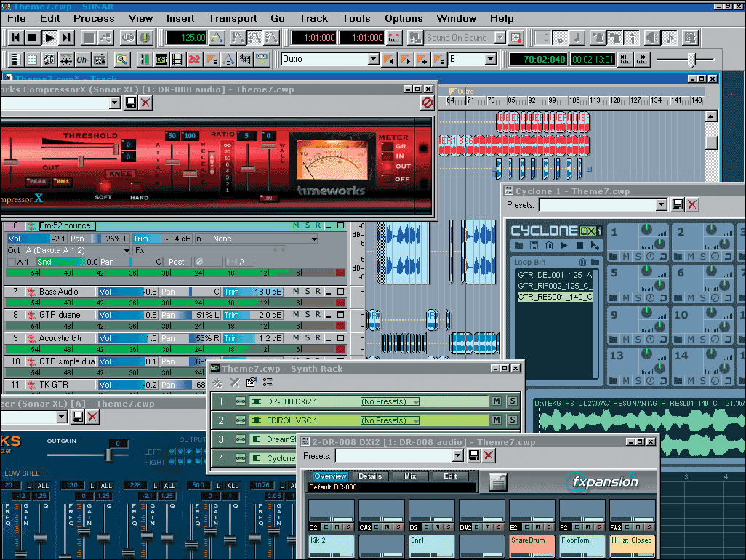Go to previous marker icon
The image size is (746, 560).
tap(389, 60)
